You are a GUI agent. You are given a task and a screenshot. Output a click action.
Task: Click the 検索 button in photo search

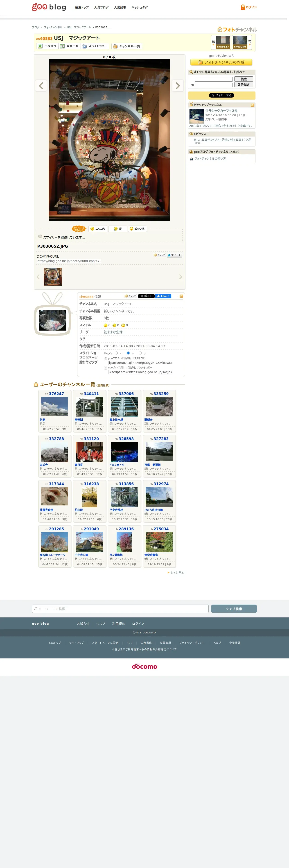coord(244,79)
